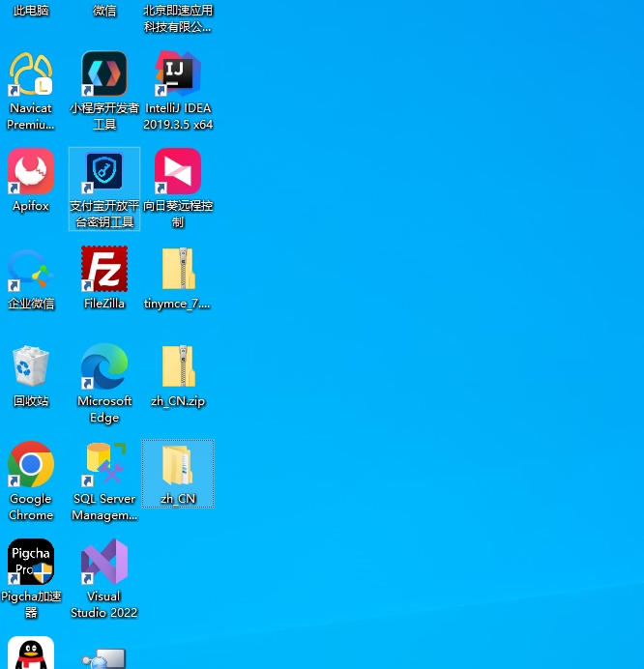
Task: Click the 微信 desktop label
Action: click(104, 11)
